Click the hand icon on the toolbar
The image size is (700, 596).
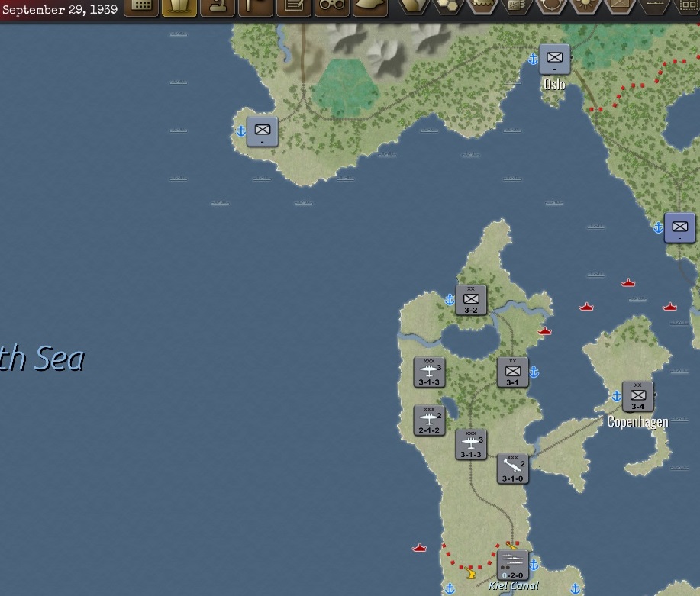[x=370, y=8]
